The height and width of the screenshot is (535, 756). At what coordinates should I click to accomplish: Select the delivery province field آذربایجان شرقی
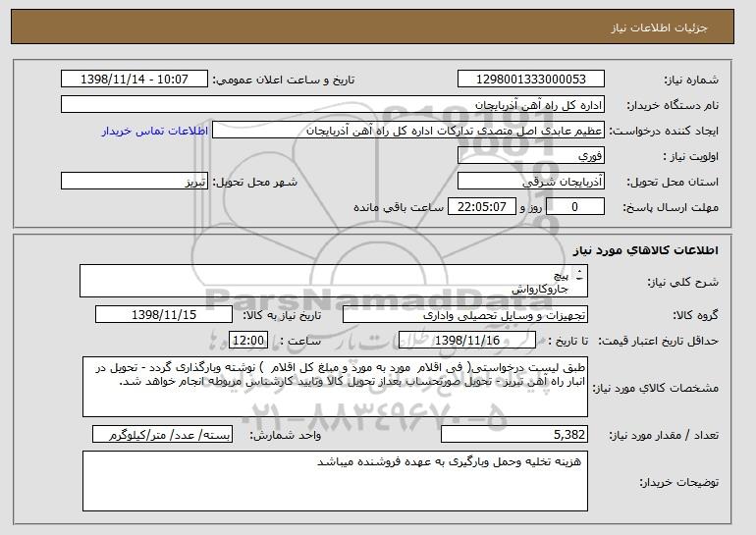(531, 182)
